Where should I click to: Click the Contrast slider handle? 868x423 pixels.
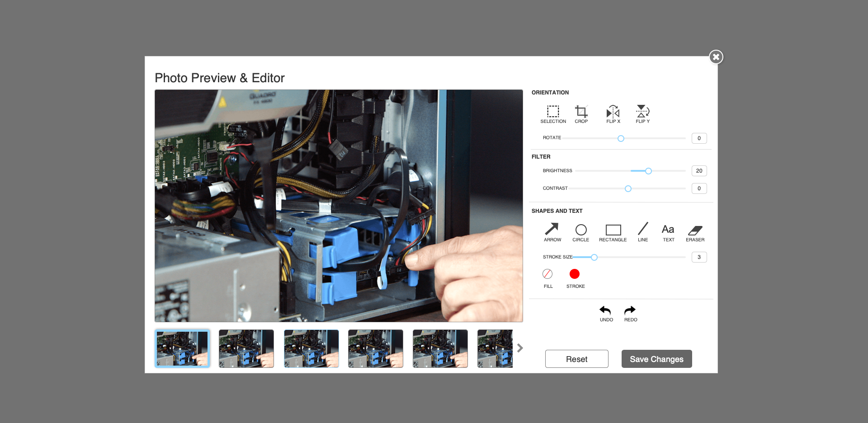pos(628,188)
